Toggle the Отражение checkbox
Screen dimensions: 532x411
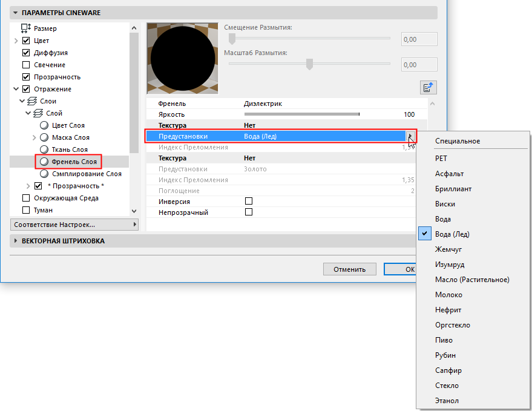click(x=26, y=89)
